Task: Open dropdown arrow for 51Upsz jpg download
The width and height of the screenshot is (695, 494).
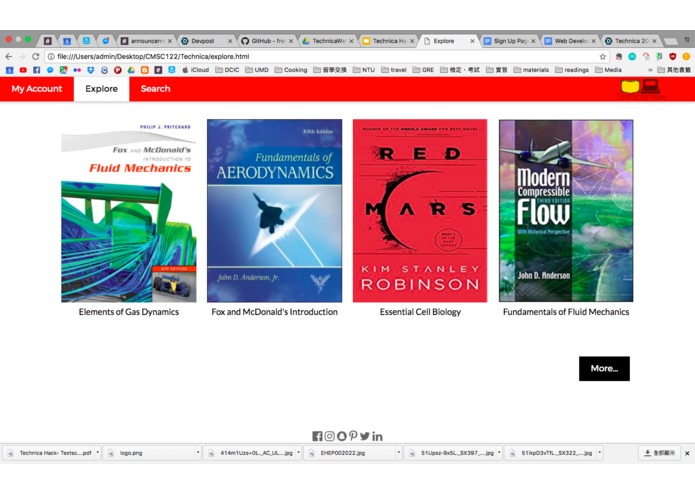Action: pos(499,452)
